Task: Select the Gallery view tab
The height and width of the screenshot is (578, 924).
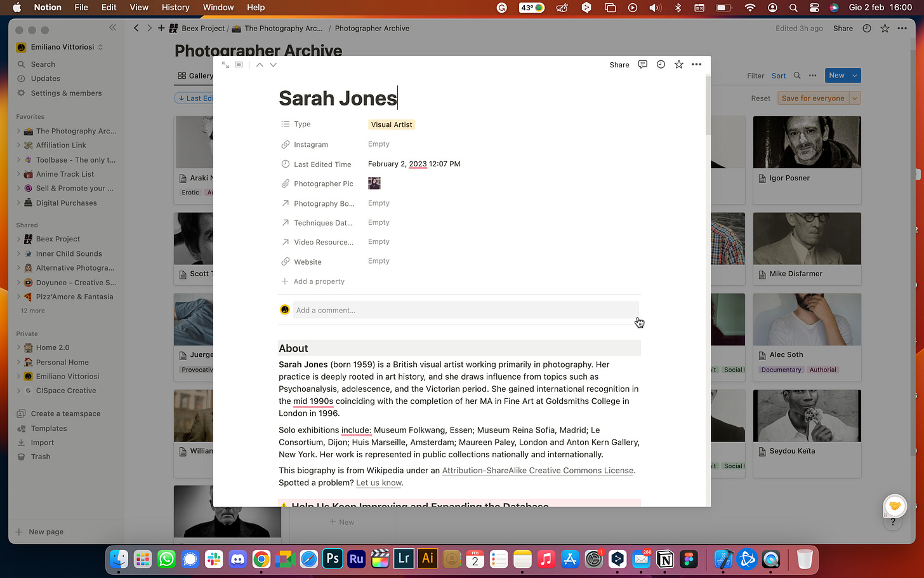Action: [x=195, y=76]
